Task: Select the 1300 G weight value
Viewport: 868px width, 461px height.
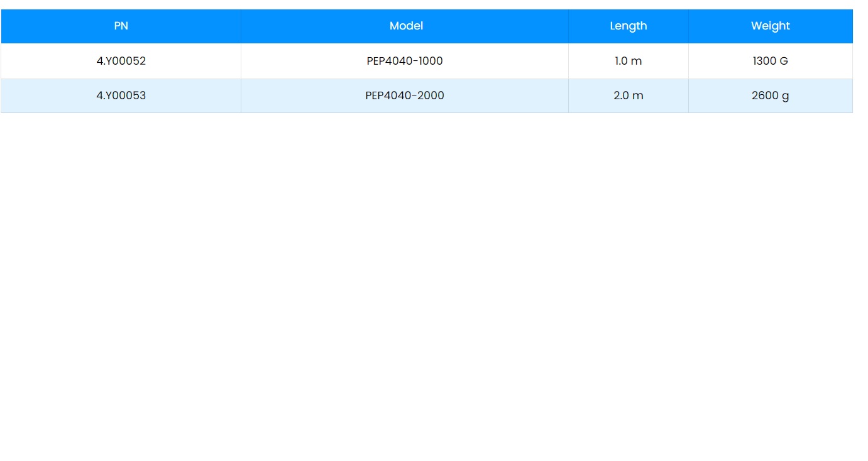Action: point(770,61)
